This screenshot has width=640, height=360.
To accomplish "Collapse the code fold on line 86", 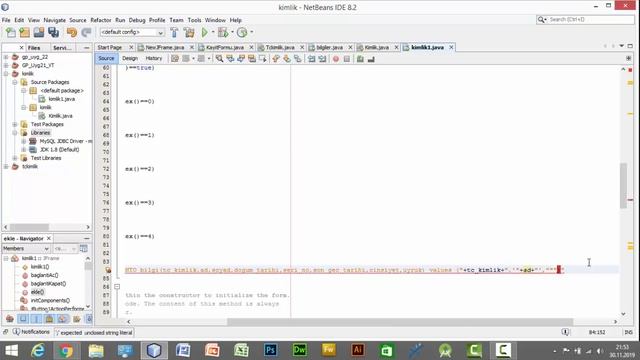I will coord(117,287).
